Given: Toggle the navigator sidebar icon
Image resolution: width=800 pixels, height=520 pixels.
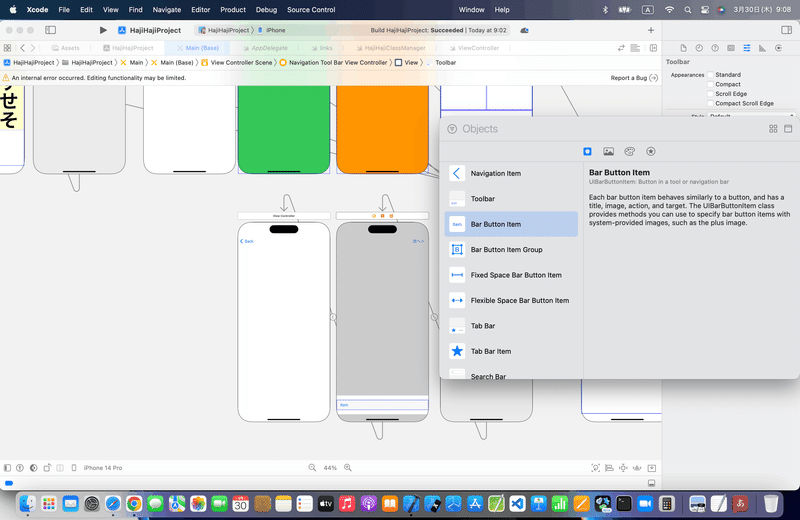Looking at the screenshot, I should coord(51,30).
